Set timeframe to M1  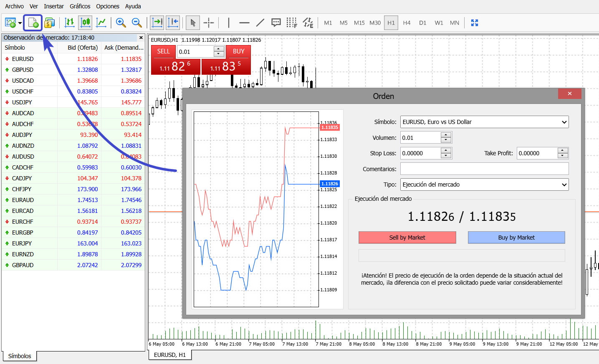pos(328,23)
